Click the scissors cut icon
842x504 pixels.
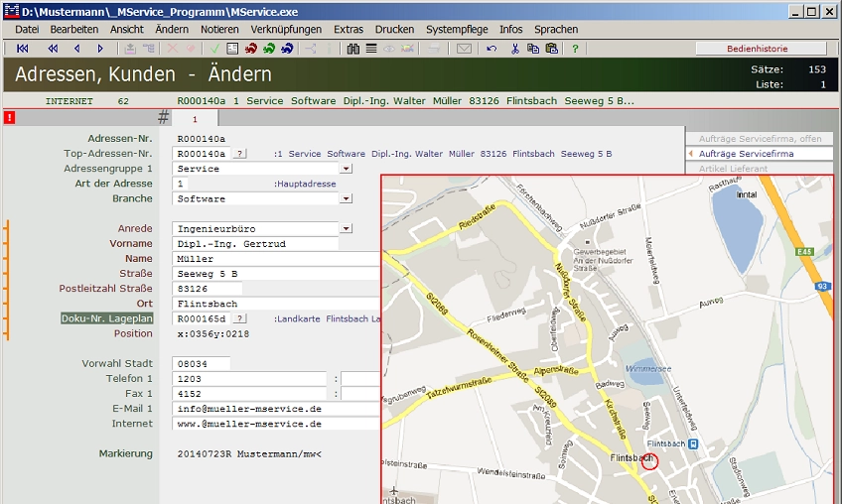tap(515, 48)
